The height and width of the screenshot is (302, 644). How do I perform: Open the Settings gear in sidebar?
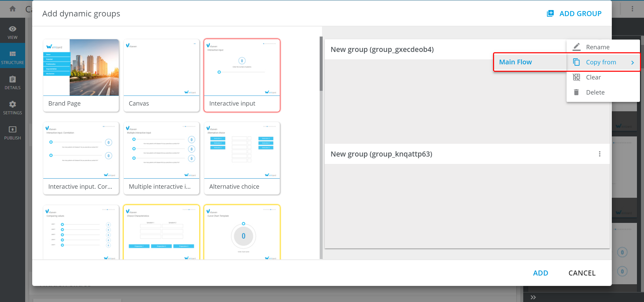pos(12,107)
